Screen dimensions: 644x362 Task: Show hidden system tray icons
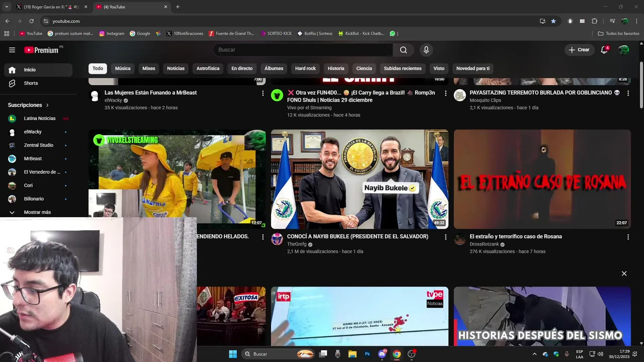pos(534,354)
